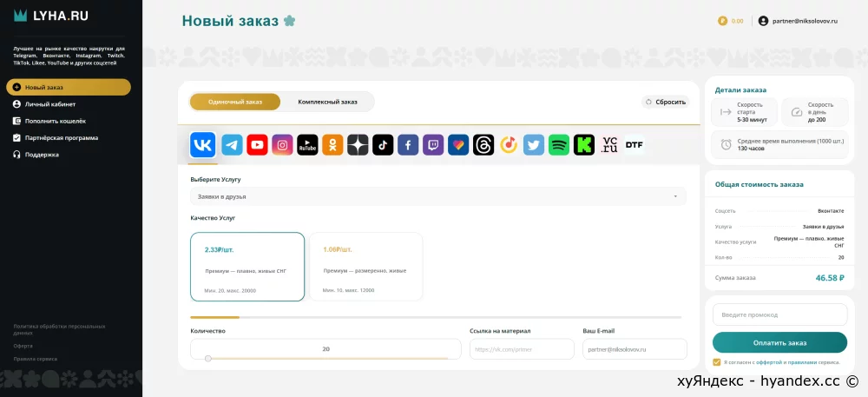
Task: Select the Telegram network icon
Action: click(232, 145)
